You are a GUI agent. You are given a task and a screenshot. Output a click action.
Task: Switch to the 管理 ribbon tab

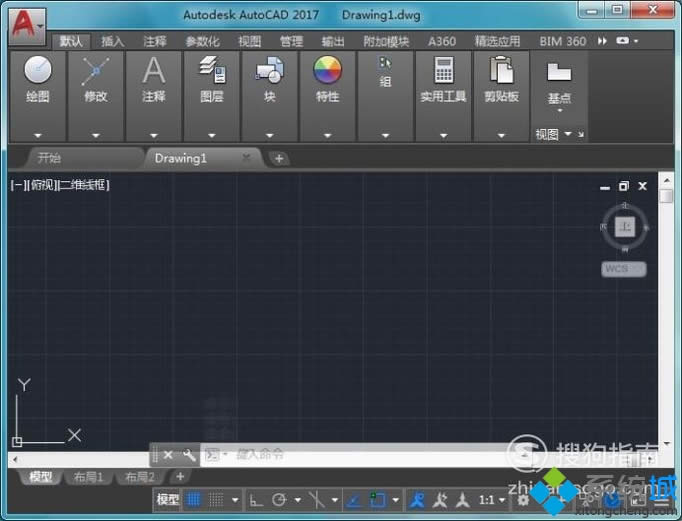coord(291,41)
